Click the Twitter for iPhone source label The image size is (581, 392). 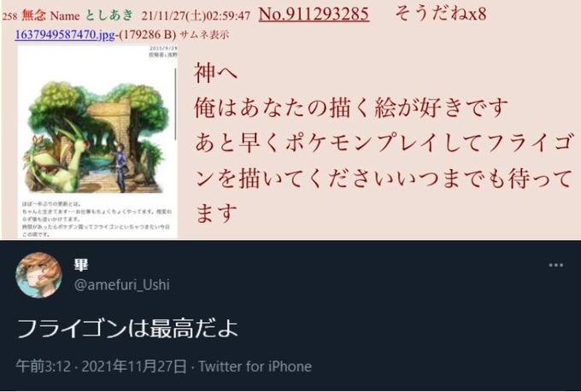pos(255,366)
